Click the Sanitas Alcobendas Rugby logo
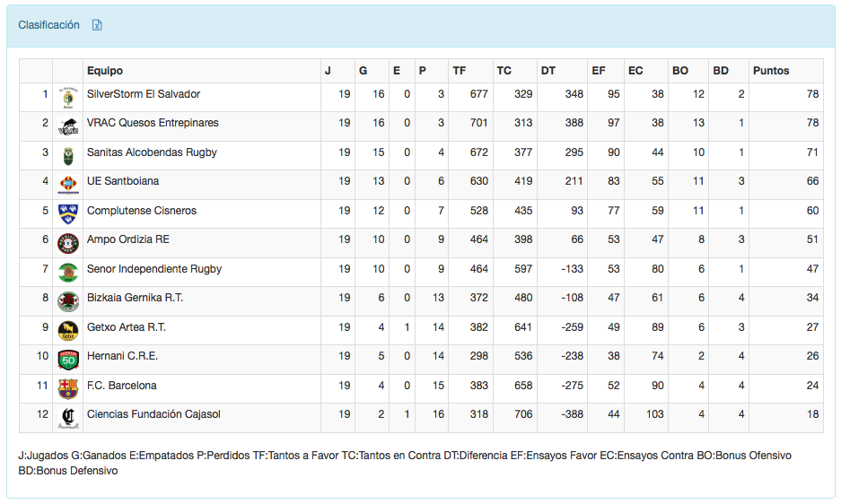The image size is (841, 504). pos(67,155)
